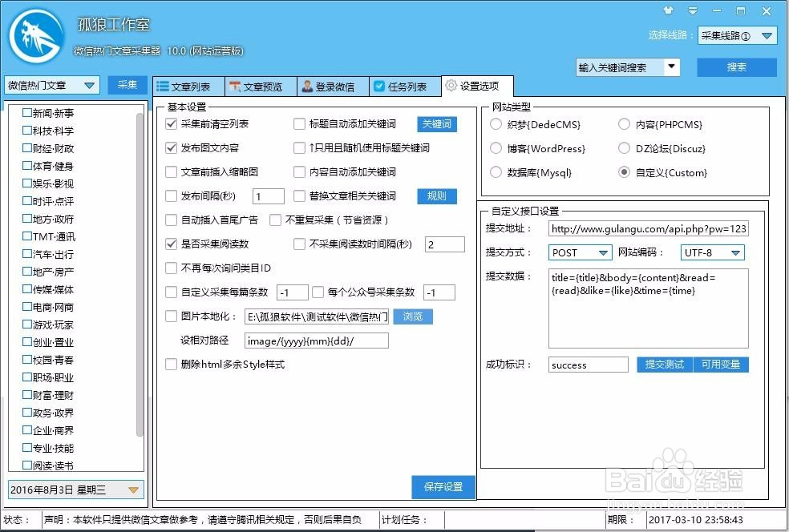Viewport: 789px width, 532px height.
Task: Toggle 是否采集阅读数 checkbox
Action: pos(171,244)
